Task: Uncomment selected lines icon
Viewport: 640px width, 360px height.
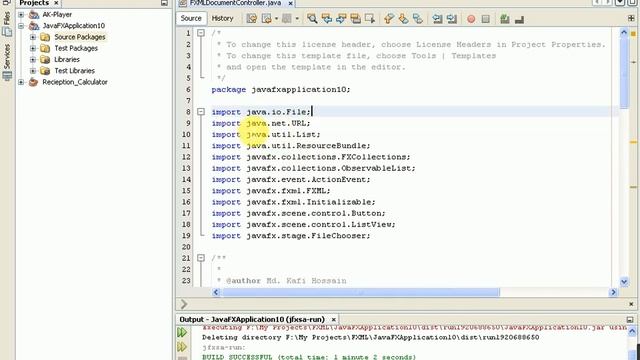Action: (x=519, y=19)
